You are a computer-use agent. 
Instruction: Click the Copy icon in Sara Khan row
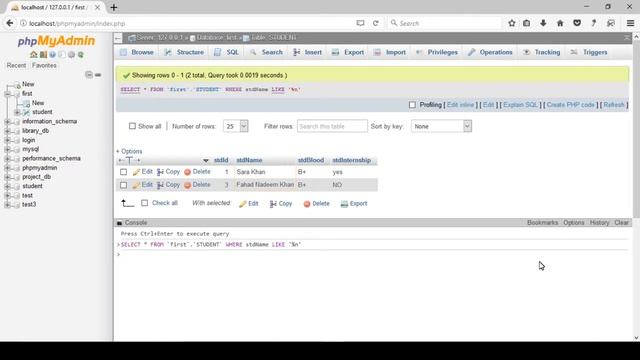pos(160,172)
